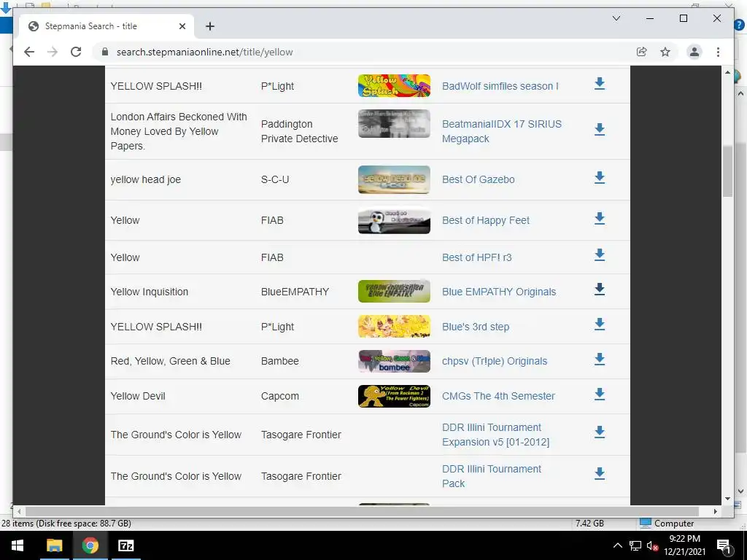The height and width of the screenshot is (560, 747).
Task: Open the tab search dropdown chevron
Action: [616, 18]
